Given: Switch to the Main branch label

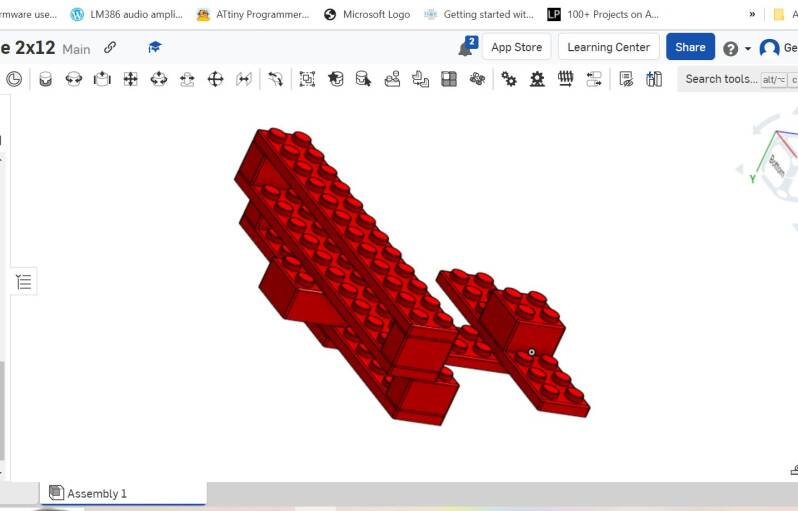Looking at the screenshot, I should click(76, 49).
